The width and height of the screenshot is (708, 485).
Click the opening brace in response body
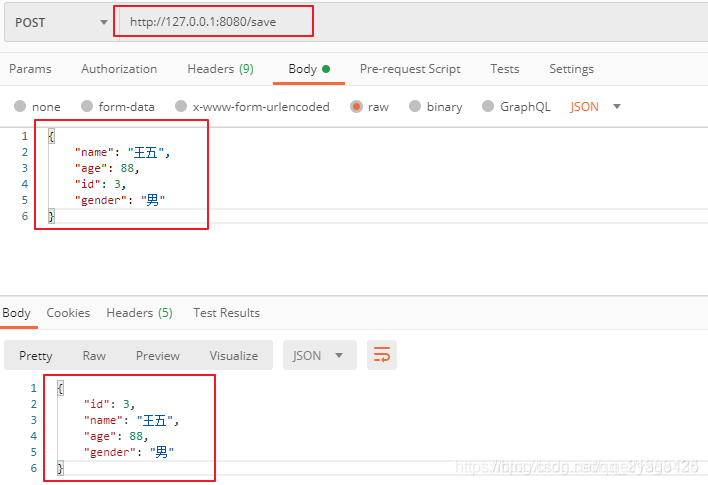tap(60, 388)
